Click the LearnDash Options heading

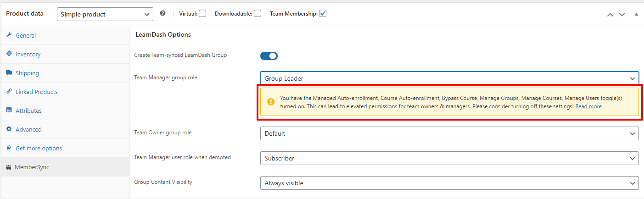point(163,34)
